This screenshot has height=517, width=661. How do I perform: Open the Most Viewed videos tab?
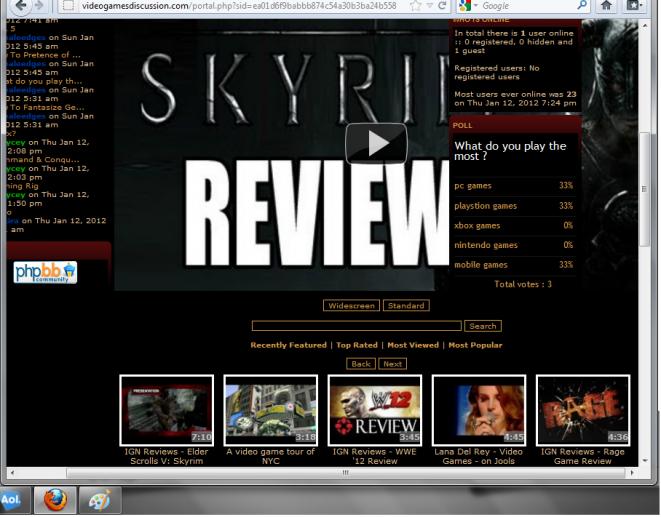413,345
